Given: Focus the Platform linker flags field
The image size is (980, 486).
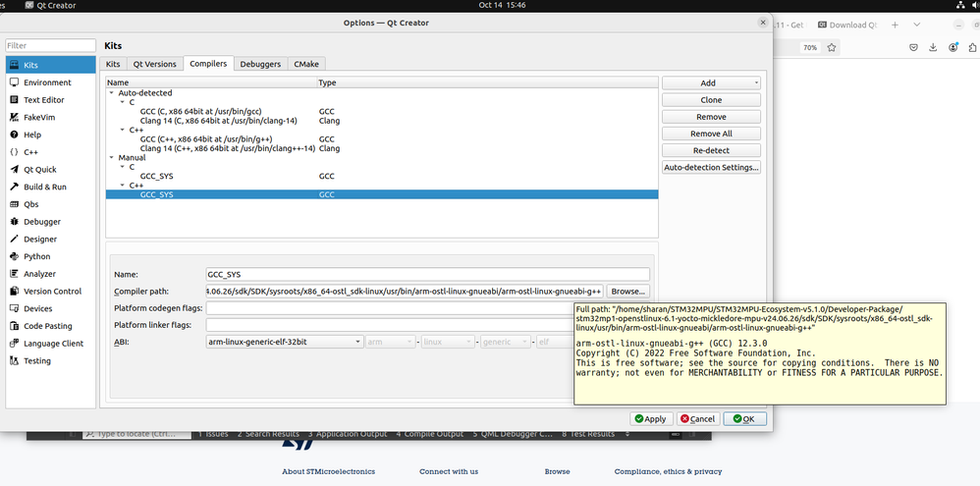Looking at the screenshot, I should coord(390,325).
